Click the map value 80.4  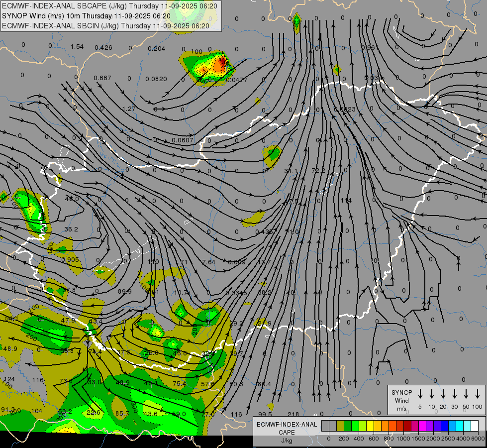click(264, 384)
